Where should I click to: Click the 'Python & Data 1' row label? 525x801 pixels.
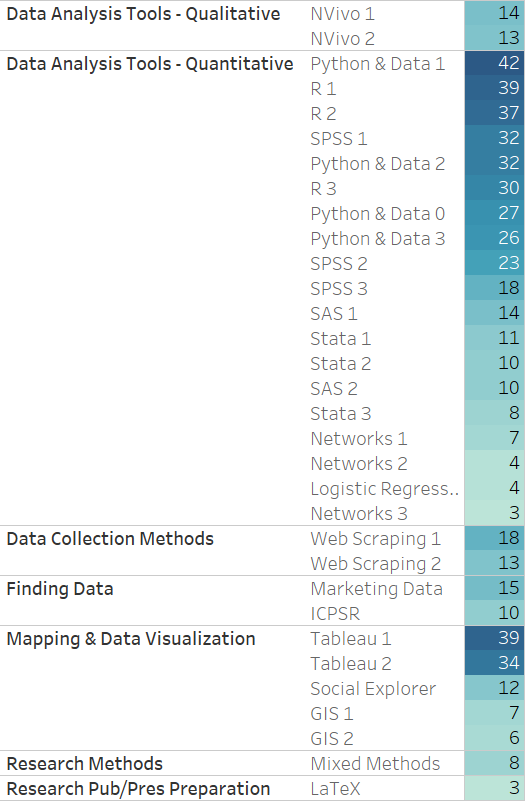[378, 64]
